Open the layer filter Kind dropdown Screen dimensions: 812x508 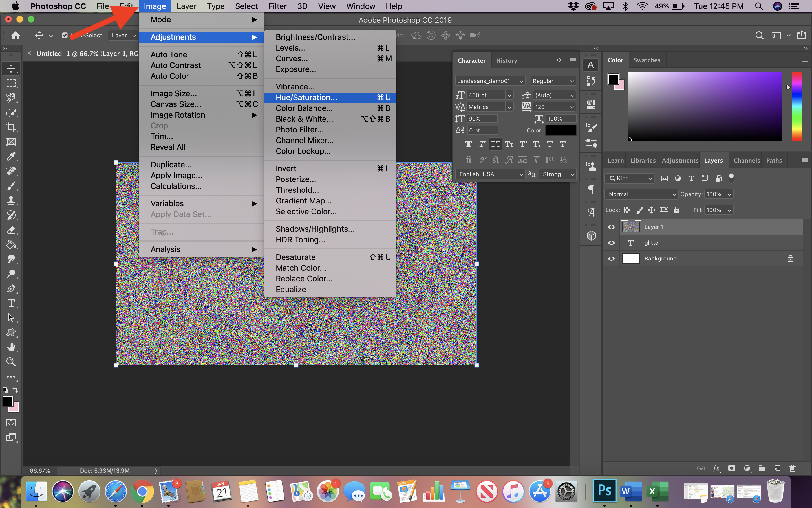pyautogui.click(x=630, y=178)
